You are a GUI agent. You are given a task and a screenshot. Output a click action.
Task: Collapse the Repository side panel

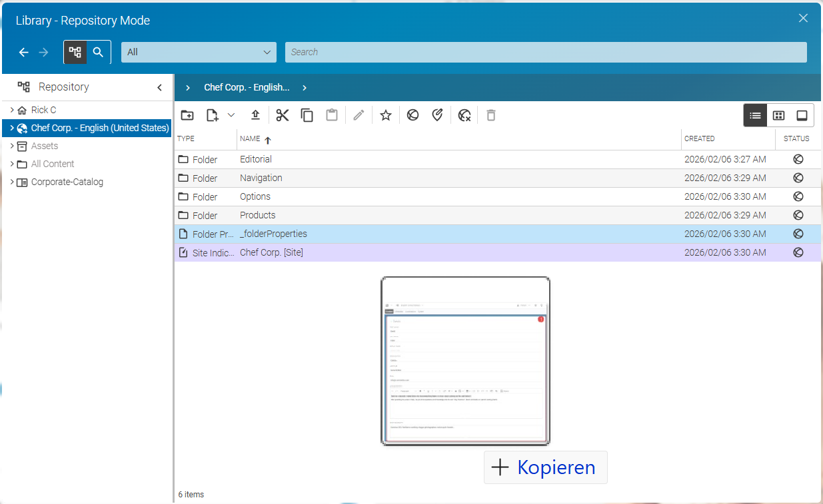pos(159,87)
